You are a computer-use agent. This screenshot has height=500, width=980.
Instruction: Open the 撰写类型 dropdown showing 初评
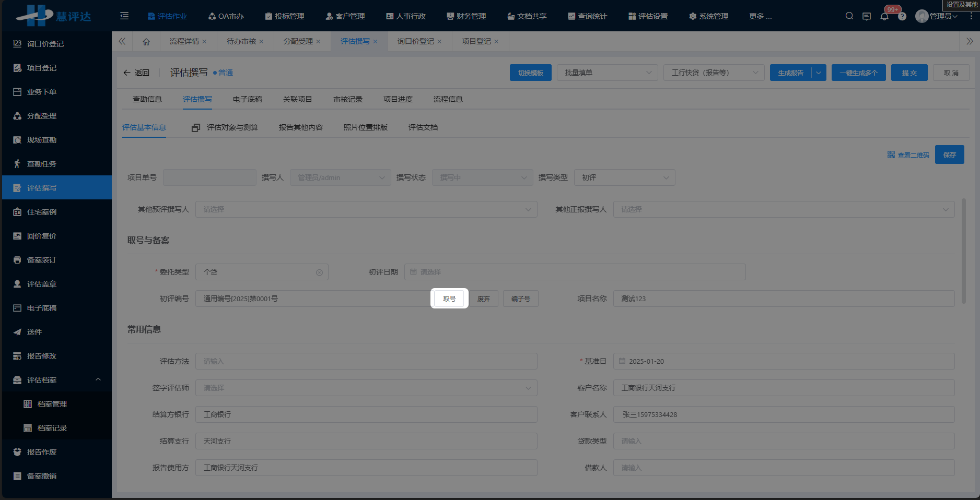pyautogui.click(x=624, y=177)
